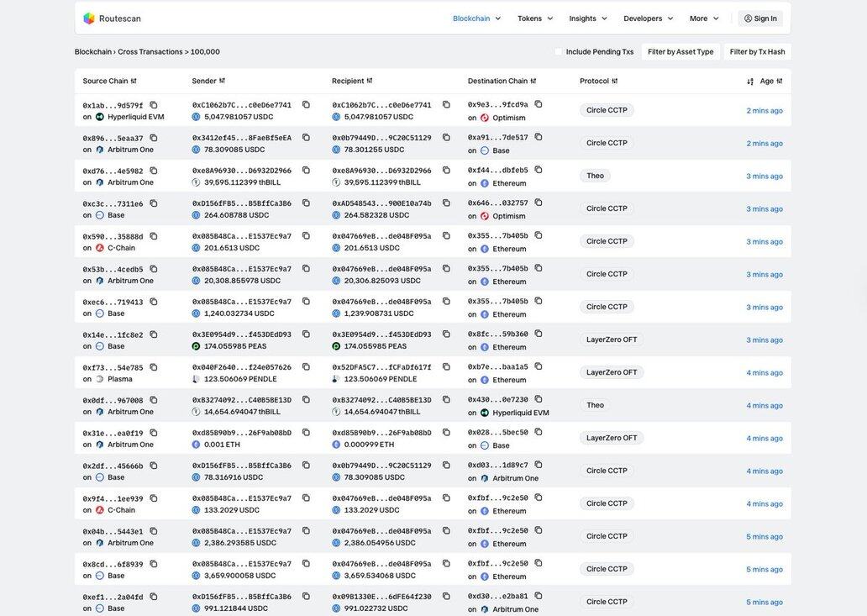Open filter icon for Source Chain column

[x=134, y=82]
